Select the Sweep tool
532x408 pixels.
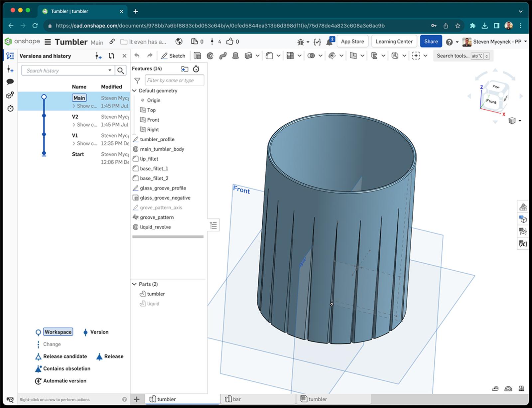click(222, 56)
